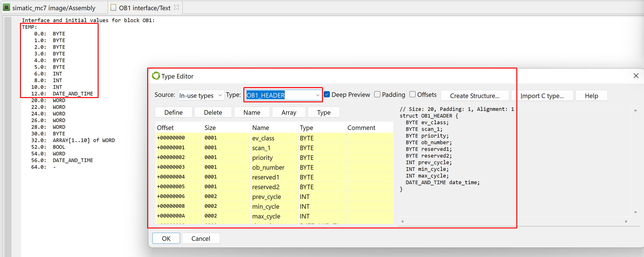This screenshot has height=257, width=644.
Task: Click the Define button
Action: pos(173,112)
